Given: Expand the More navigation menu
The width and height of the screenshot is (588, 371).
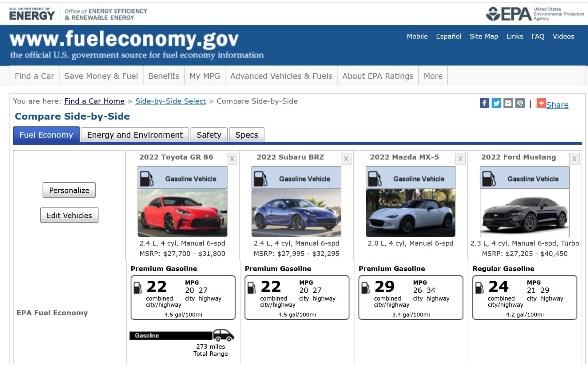Looking at the screenshot, I should [433, 76].
